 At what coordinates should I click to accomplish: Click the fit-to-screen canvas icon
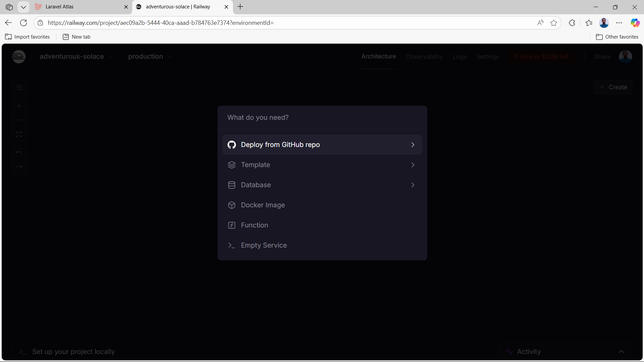point(19,134)
